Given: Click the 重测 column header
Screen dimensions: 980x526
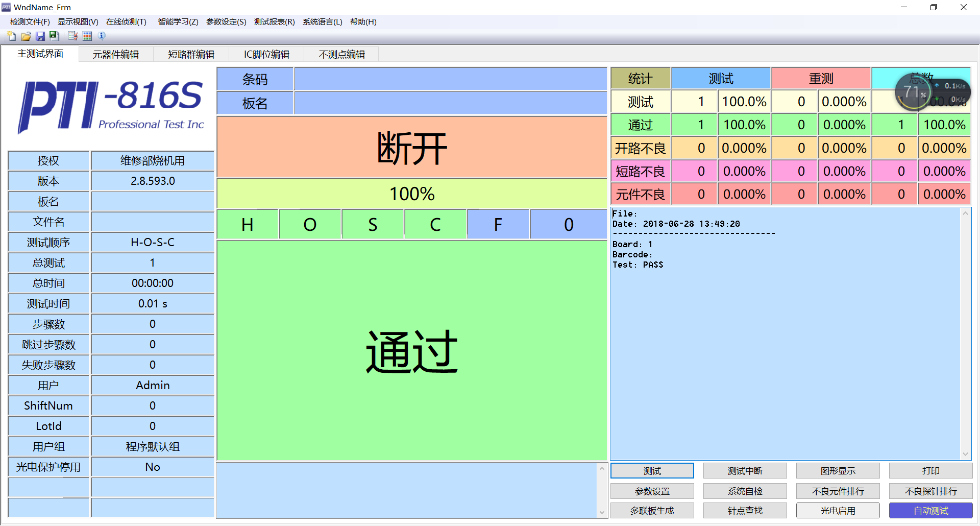Looking at the screenshot, I should coord(821,79).
